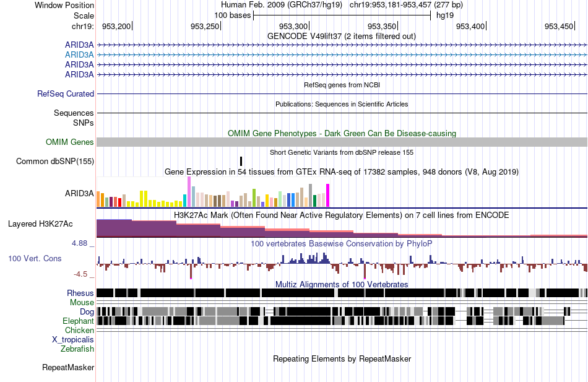The width and height of the screenshot is (588, 382).
Task: Click the -4.5 lower axis value
Action: 80,274
